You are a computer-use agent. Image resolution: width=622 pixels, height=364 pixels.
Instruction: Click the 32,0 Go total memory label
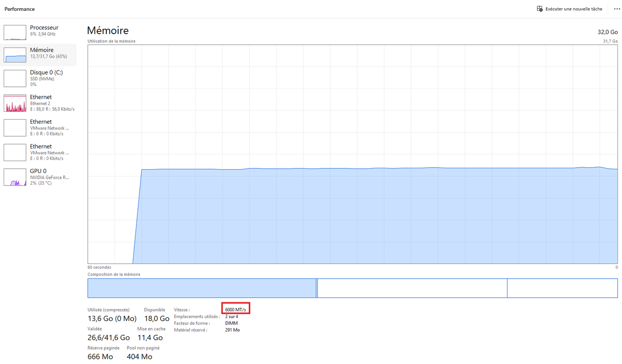[x=608, y=32]
